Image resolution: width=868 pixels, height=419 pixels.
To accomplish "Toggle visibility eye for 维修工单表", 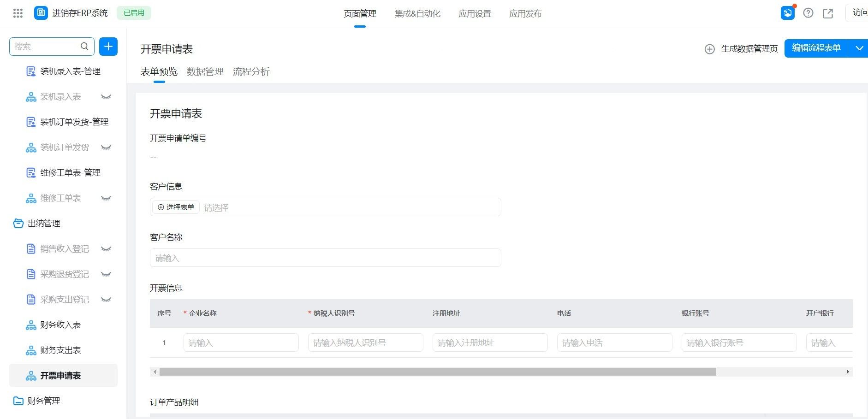I will tap(106, 198).
